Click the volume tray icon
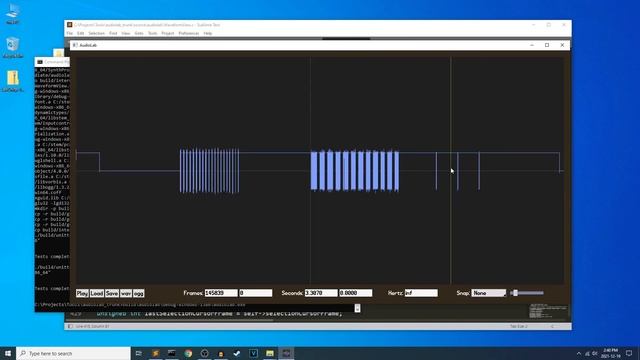 point(595,353)
